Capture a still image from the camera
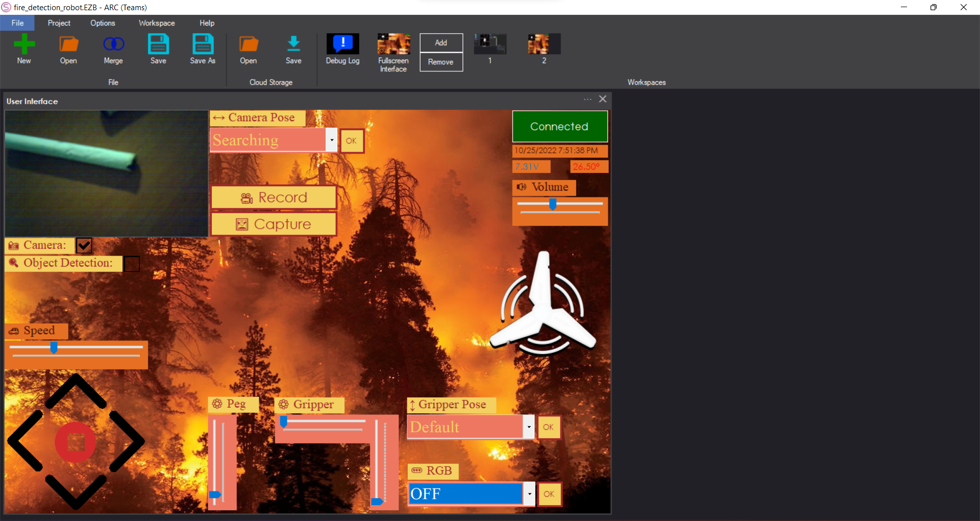 tap(274, 224)
